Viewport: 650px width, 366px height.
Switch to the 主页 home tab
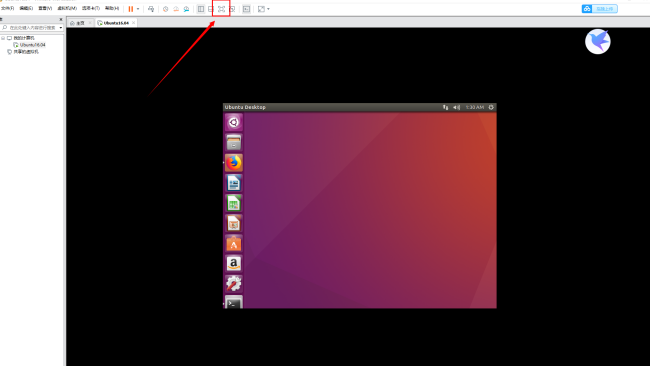coord(78,23)
